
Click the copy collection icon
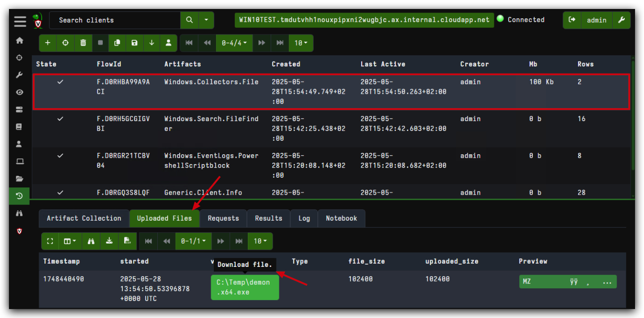[x=117, y=43]
